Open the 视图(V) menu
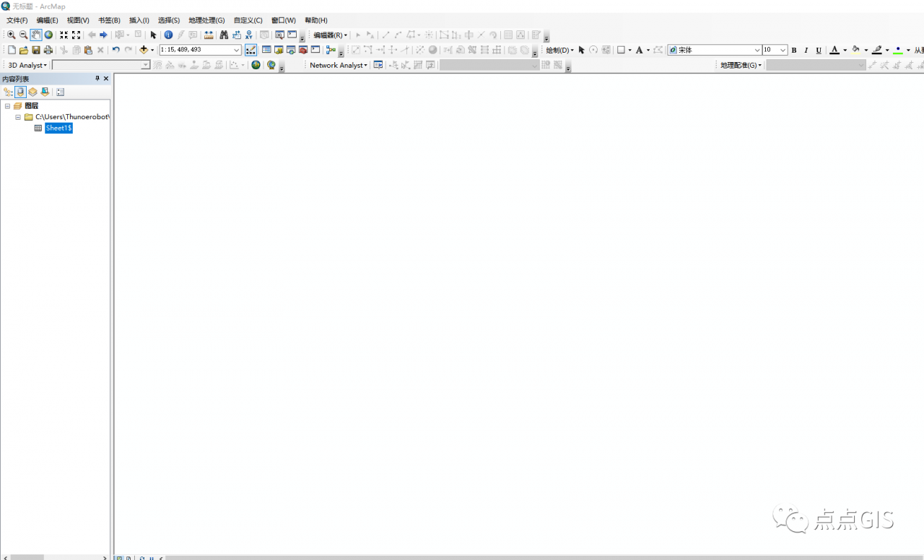The height and width of the screenshot is (560, 924). coord(78,20)
